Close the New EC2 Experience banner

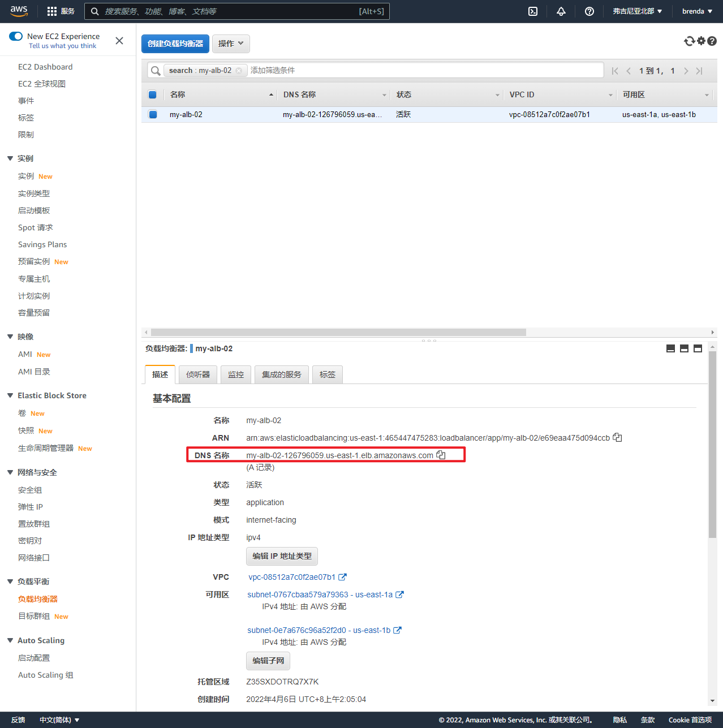pos(119,41)
